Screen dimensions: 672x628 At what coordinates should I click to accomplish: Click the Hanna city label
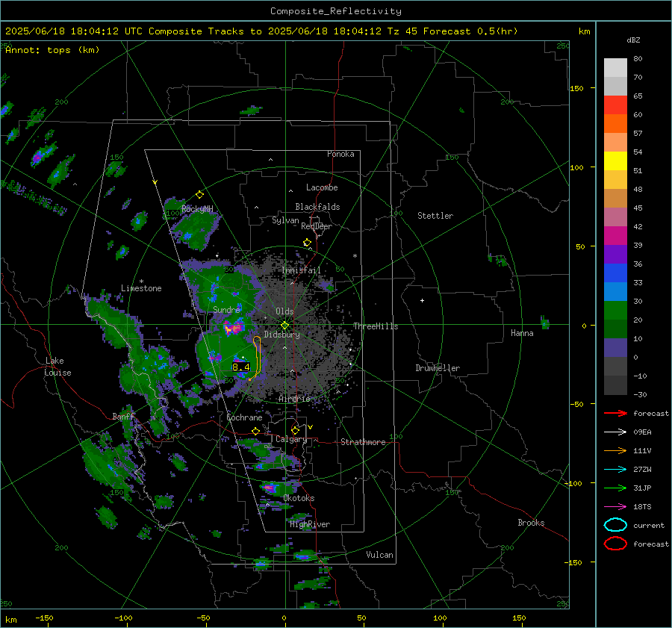(522, 333)
